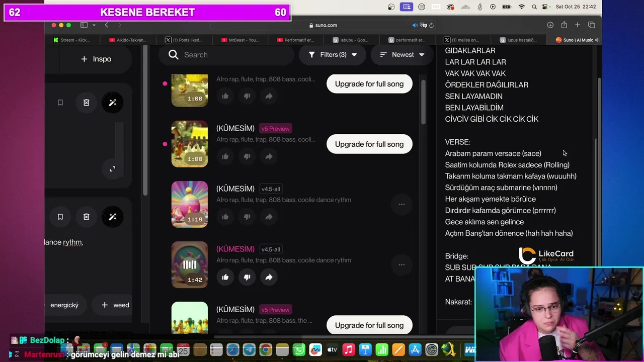Share the KÜMESİM 1:42 song

point(269,277)
